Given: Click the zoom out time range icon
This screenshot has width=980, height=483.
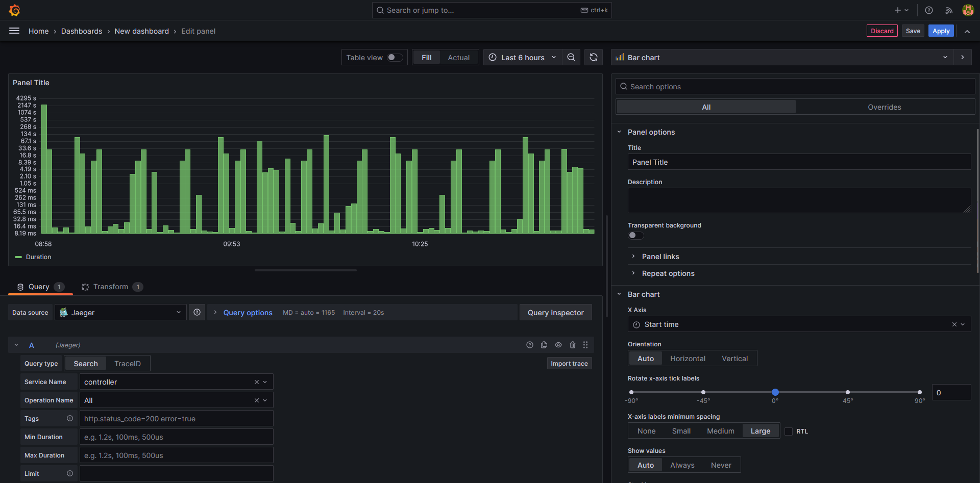Looking at the screenshot, I should pyautogui.click(x=571, y=58).
